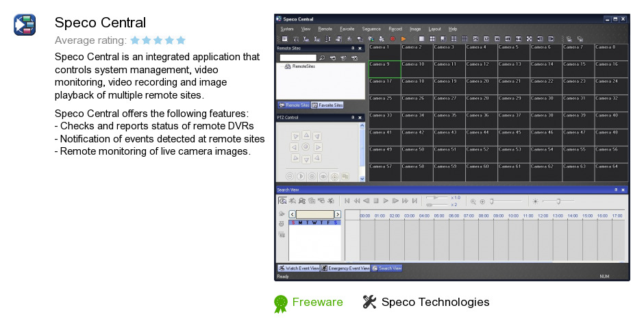Go to previous month in calendar
Screen dimensions: 644x334
pos(292,214)
